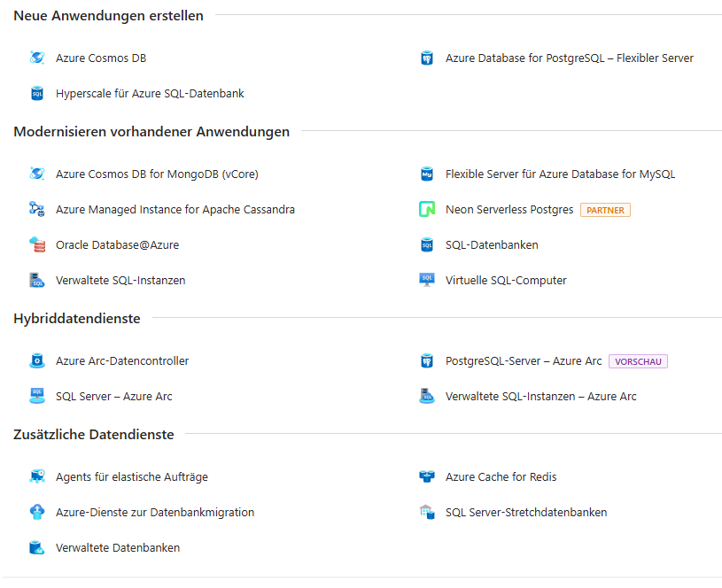Viewport: 722px width, 588px height.
Task: Click the PARTNER badge next to Neon Serverless Postgres
Action: [x=605, y=210]
